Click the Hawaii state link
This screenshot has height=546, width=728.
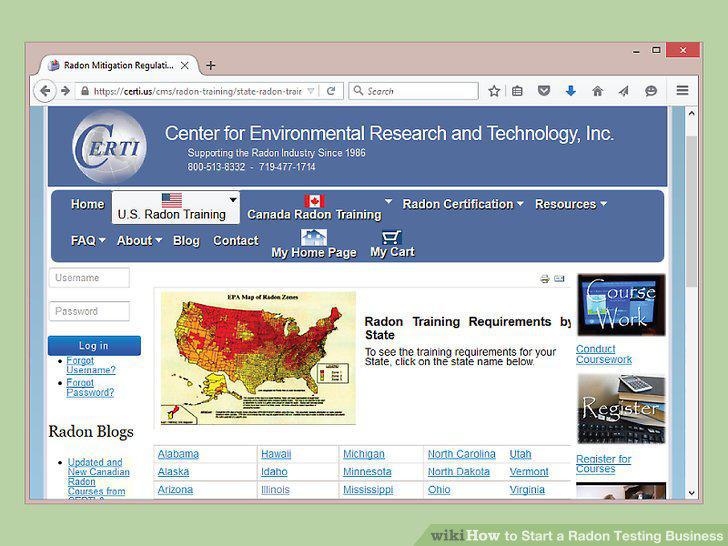pyautogui.click(x=276, y=454)
